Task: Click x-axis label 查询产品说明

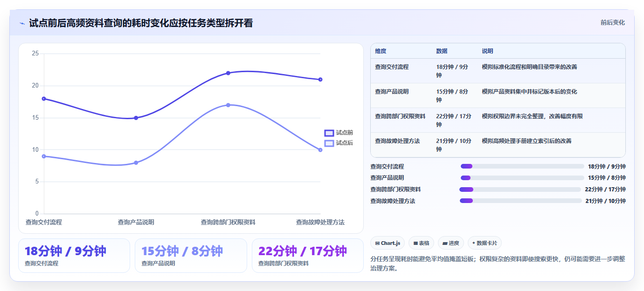Action: (136, 223)
